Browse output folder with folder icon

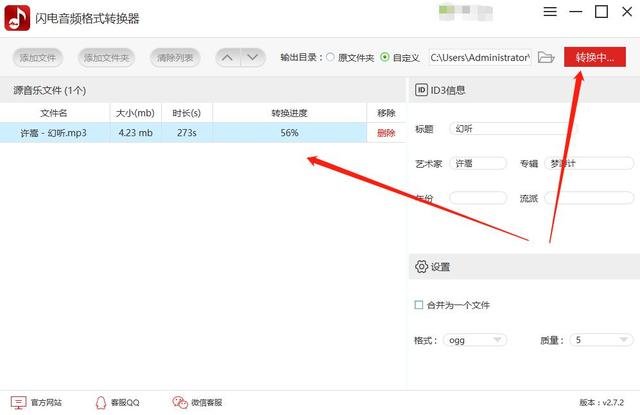tap(546, 58)
